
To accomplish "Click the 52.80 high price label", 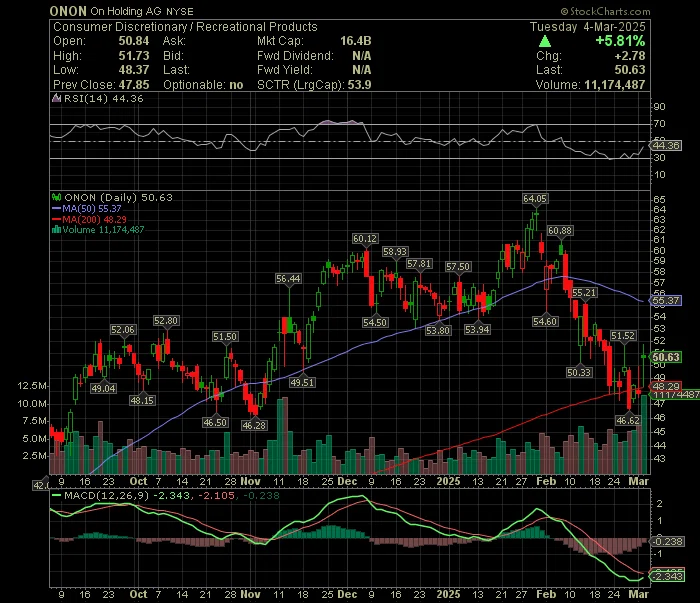I will click(166, 321).
